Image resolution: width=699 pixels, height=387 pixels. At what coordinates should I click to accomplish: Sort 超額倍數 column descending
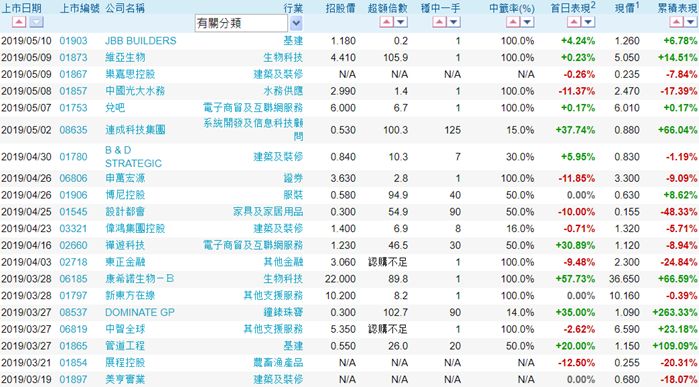tap(401, 22)
